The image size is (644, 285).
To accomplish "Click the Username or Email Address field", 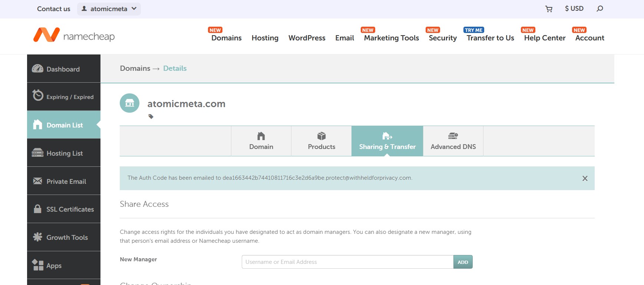I will (347, 262).
